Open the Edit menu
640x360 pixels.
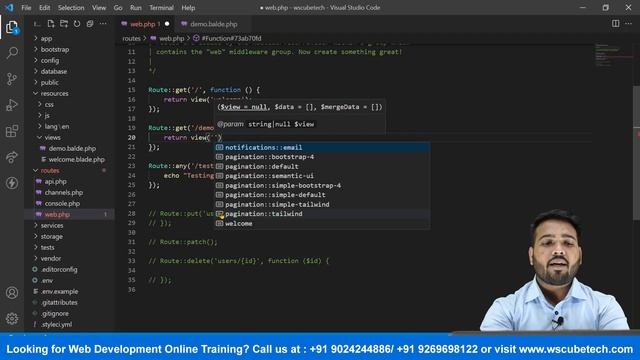(x=44, y=8)
